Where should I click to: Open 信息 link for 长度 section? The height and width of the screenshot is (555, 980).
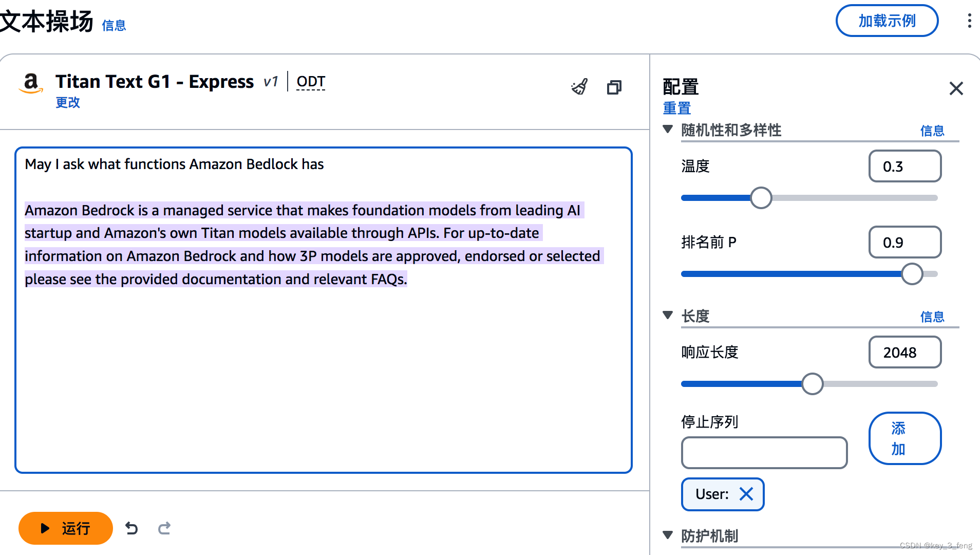tap(932, 317)
